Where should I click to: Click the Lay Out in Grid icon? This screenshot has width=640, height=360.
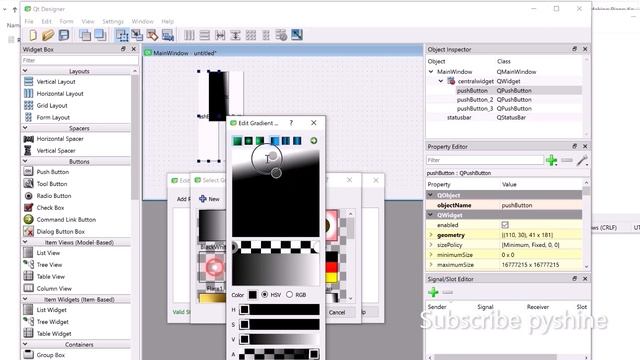click(251, 36)
